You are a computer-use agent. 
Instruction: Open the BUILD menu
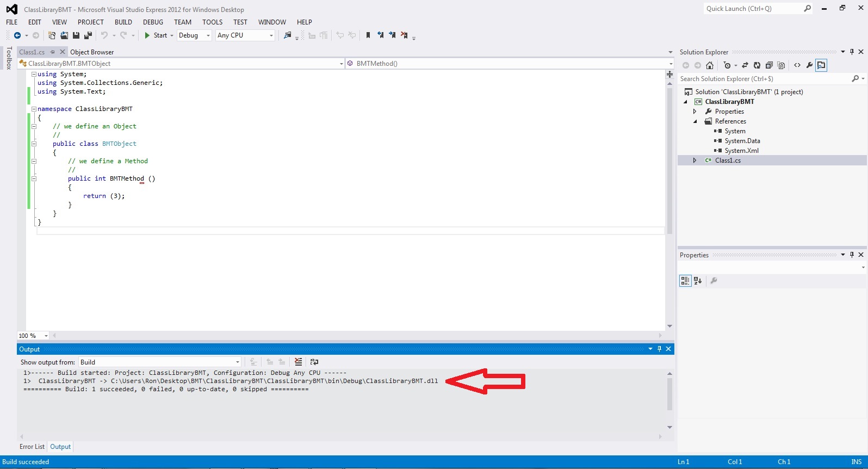123,22
